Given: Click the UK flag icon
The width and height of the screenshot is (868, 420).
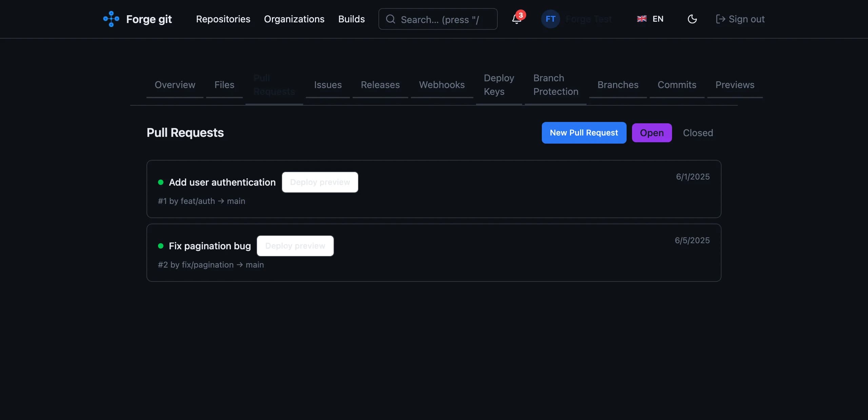Looking at the screenshot, I should [x=642, y=19].
